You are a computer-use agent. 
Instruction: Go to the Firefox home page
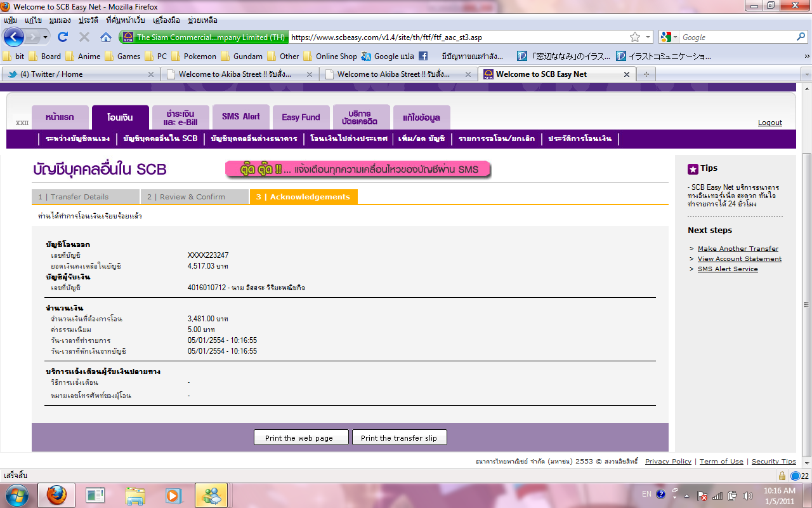(106, 37)
